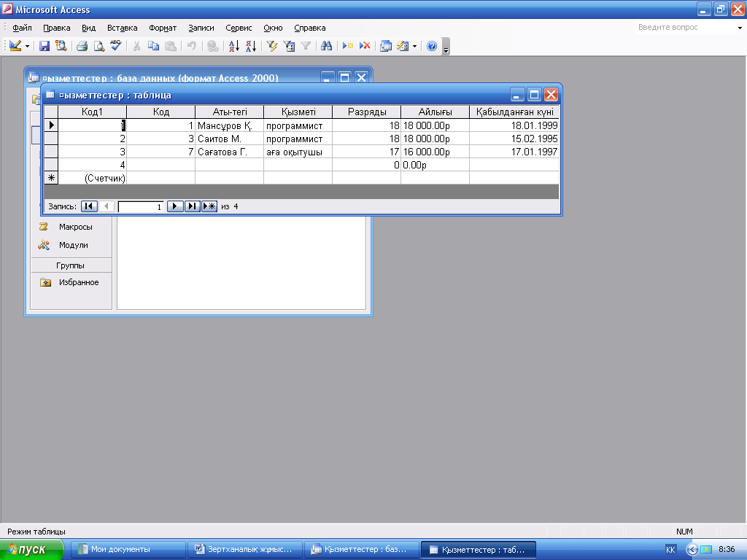
Task: Click the File Search icon
Action: [61, 46]
